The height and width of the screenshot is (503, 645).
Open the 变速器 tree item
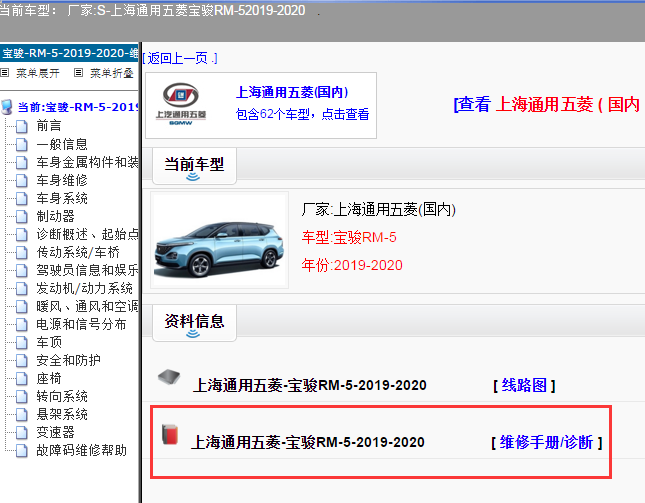tap(56, 432)
